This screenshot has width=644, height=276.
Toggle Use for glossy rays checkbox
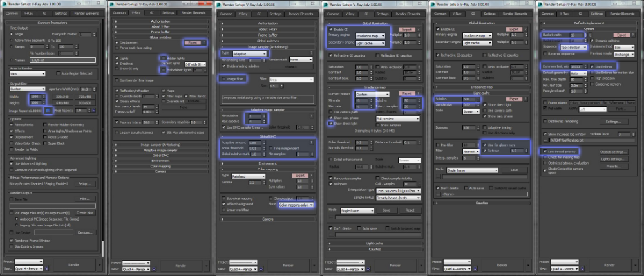[485, 145]
